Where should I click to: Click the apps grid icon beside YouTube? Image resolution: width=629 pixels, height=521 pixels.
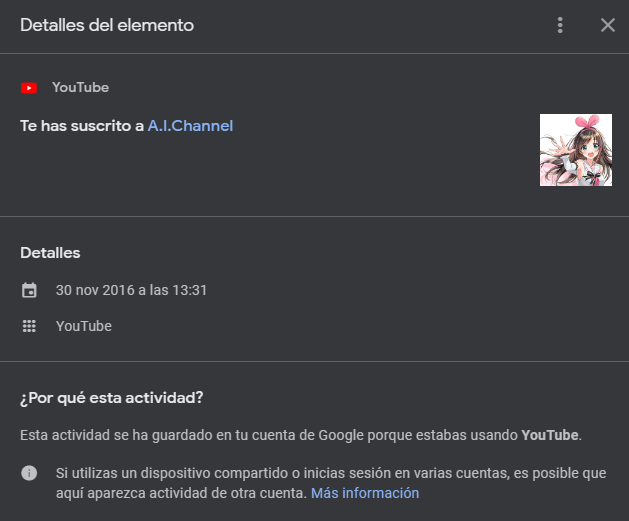pos(29,326)
